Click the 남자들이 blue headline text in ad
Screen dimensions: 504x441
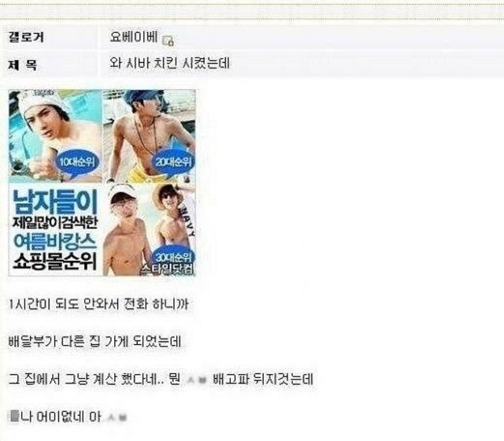coord(55,202)
